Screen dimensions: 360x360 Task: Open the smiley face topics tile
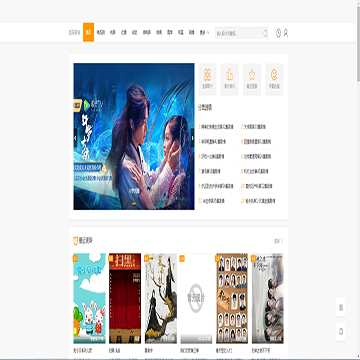[274, 79]
